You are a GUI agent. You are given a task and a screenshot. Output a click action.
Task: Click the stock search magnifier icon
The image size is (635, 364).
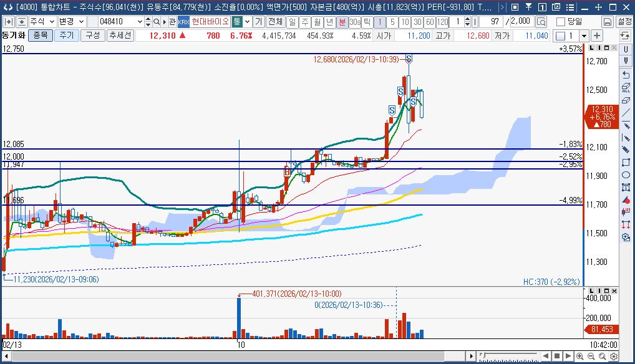(x=163, y=22)
